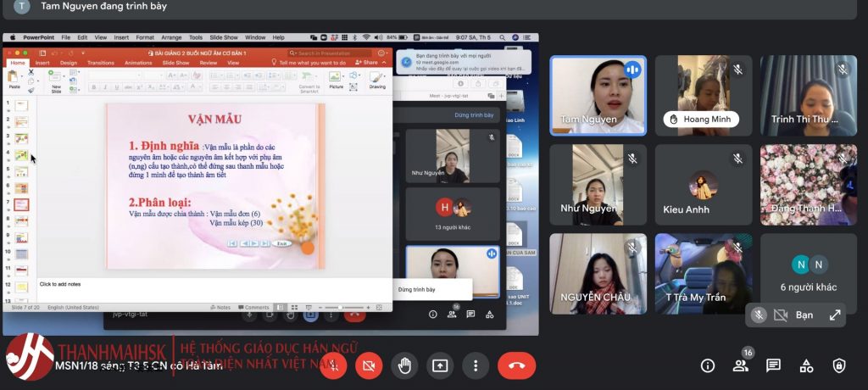Click the Click to add notes field
Viewport: 868px width, 390px height.
[x=61, y=284]
